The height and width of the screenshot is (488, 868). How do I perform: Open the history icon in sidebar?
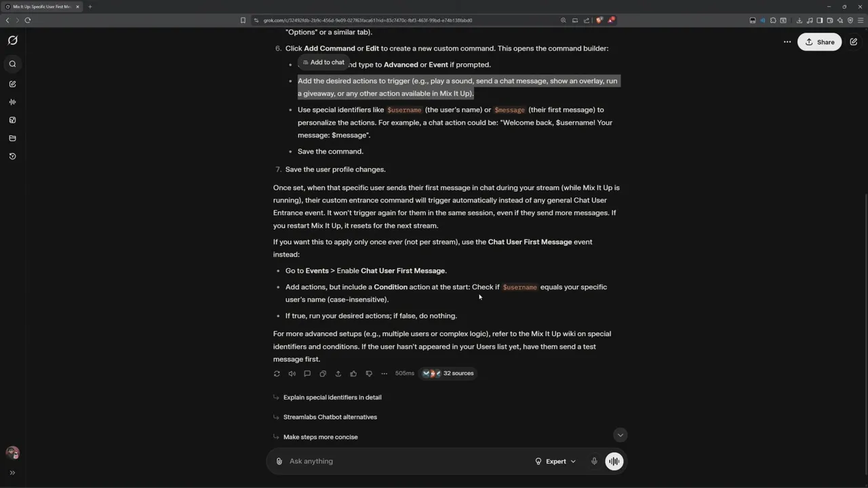pyautogui.click(x=12, y=156)
